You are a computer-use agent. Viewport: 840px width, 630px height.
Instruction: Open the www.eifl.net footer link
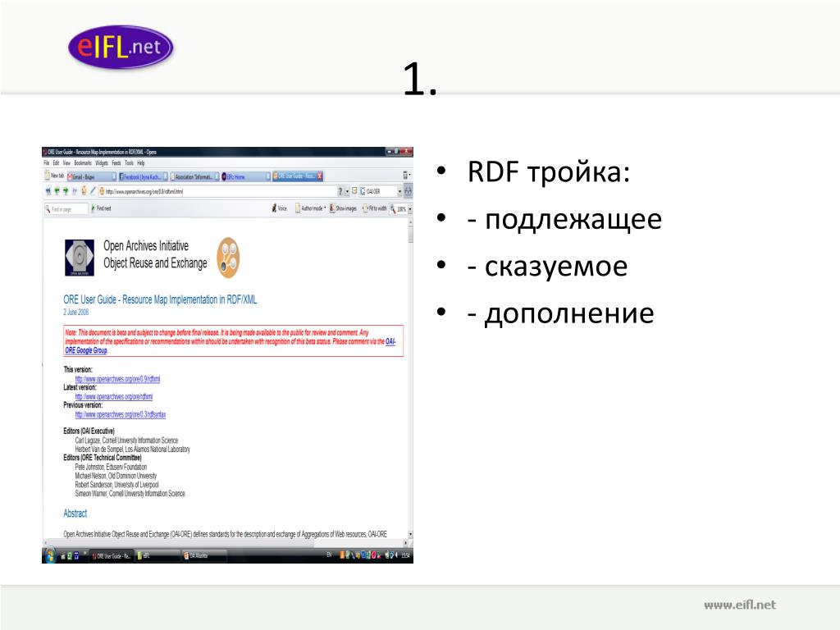pyautogui.click(x=739, y=605)
